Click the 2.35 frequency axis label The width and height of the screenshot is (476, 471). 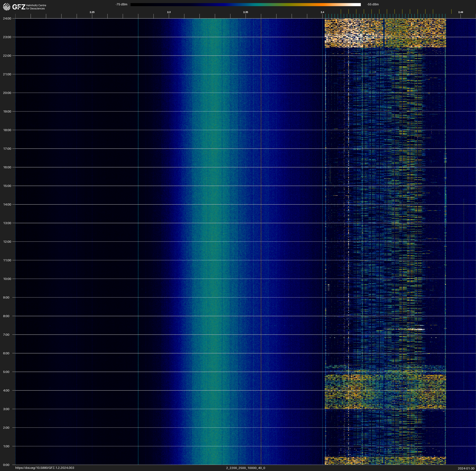point(245,12)
